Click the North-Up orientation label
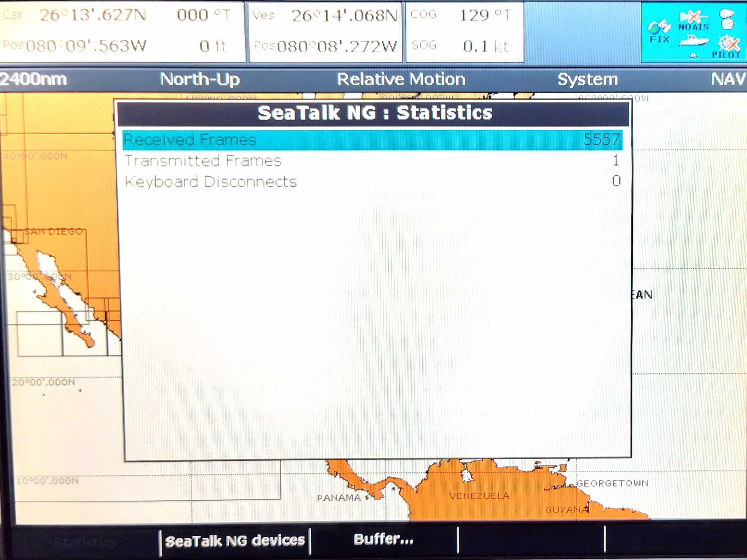 (200, 79)
